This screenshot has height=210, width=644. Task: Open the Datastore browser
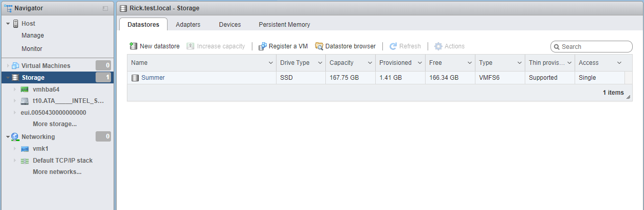[x=345, y=46]
